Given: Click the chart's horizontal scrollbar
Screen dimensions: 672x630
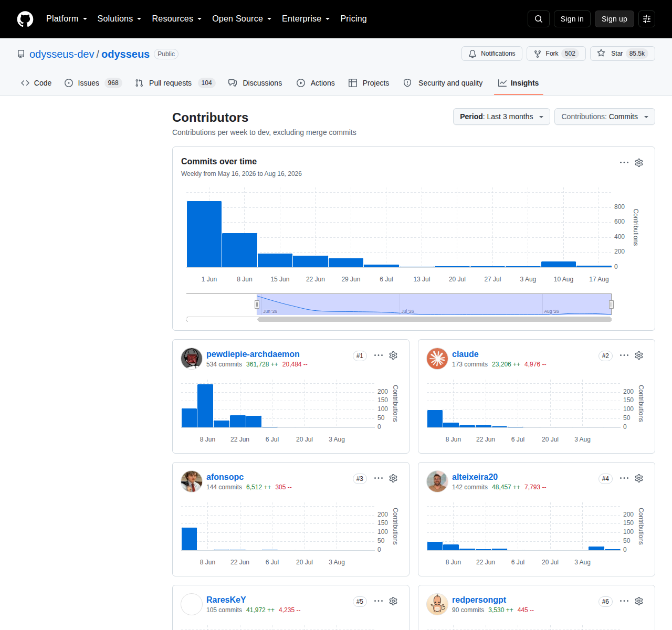Looking at the screenshot, I should [434, 319].
